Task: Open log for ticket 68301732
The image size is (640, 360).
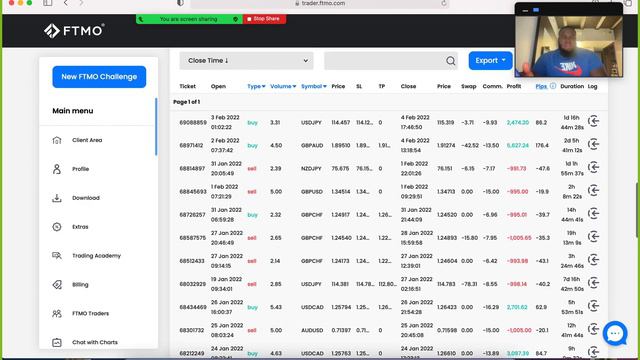Action: [x=593, y=329]
